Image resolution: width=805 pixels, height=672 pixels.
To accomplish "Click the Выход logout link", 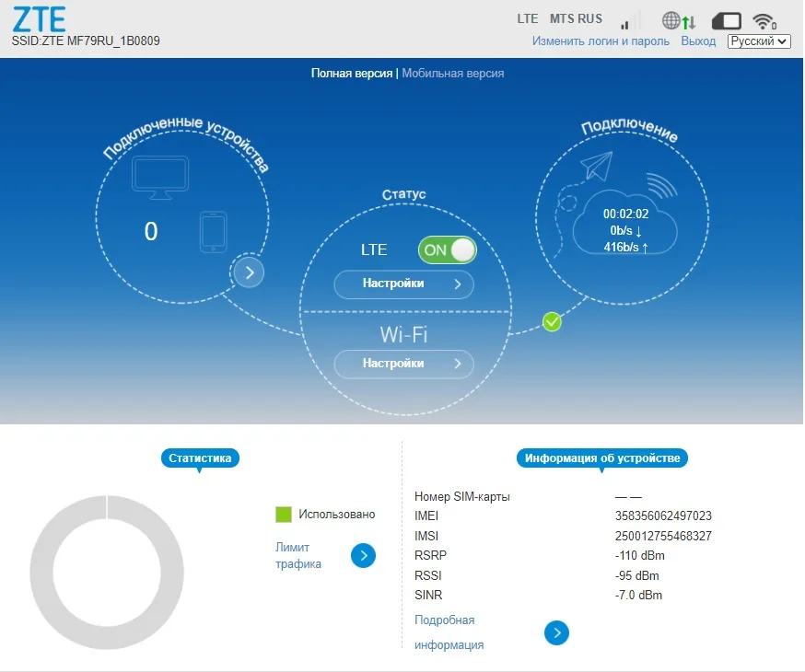I will (x=698, y=41).
